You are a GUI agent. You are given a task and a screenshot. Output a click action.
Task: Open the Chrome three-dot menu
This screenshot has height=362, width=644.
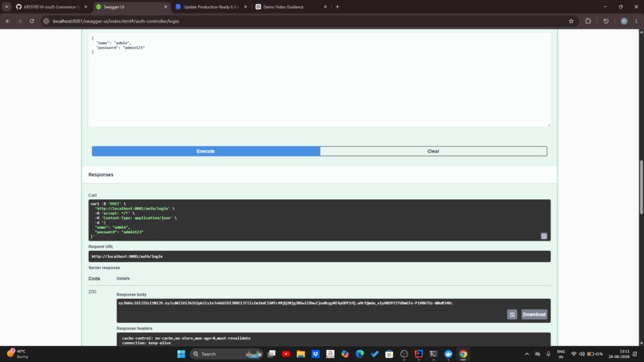coord(636,21)
